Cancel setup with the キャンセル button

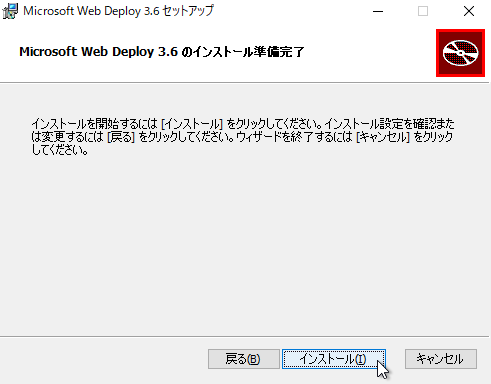tap(441, 359)
